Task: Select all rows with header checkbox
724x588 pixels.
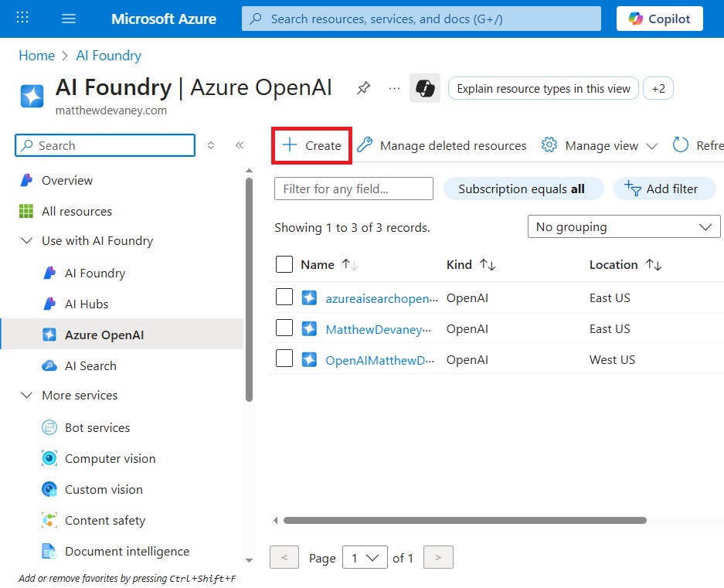Action: (284, 264)
